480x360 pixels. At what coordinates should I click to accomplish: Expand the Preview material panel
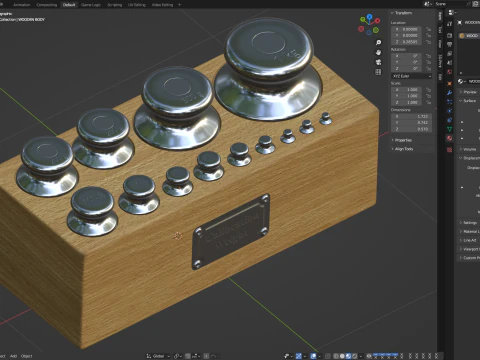[x=468, y=92]
